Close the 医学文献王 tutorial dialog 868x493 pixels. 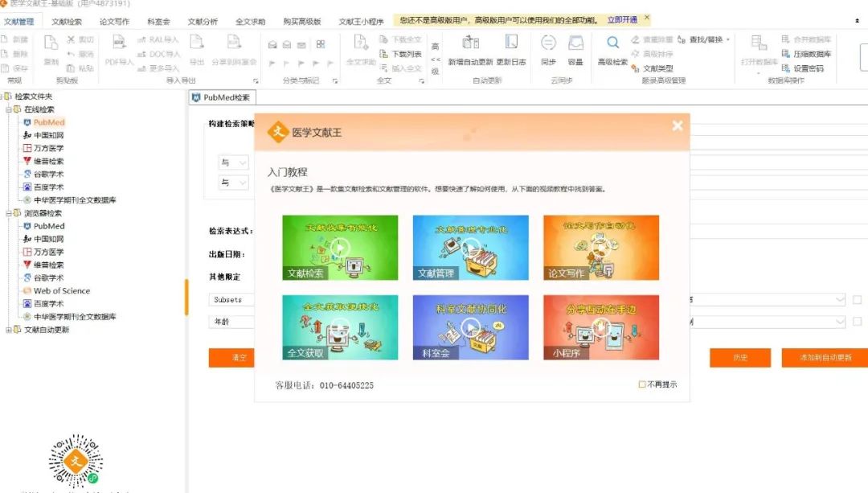point(678,125)
